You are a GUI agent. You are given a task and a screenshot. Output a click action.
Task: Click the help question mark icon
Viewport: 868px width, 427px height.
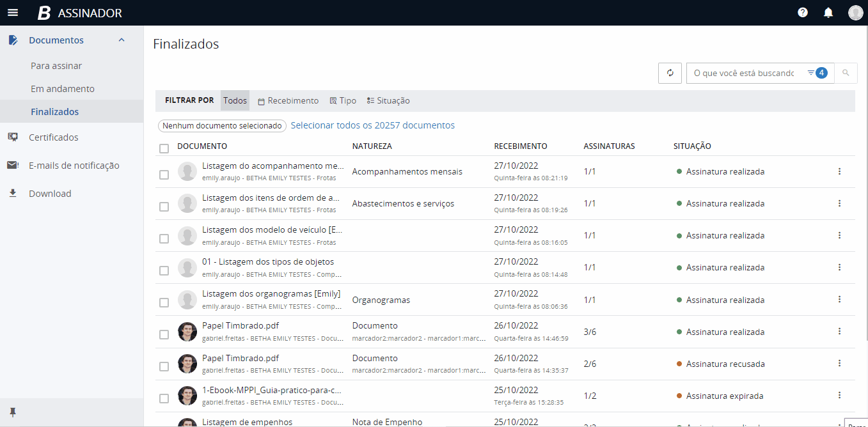803,13
